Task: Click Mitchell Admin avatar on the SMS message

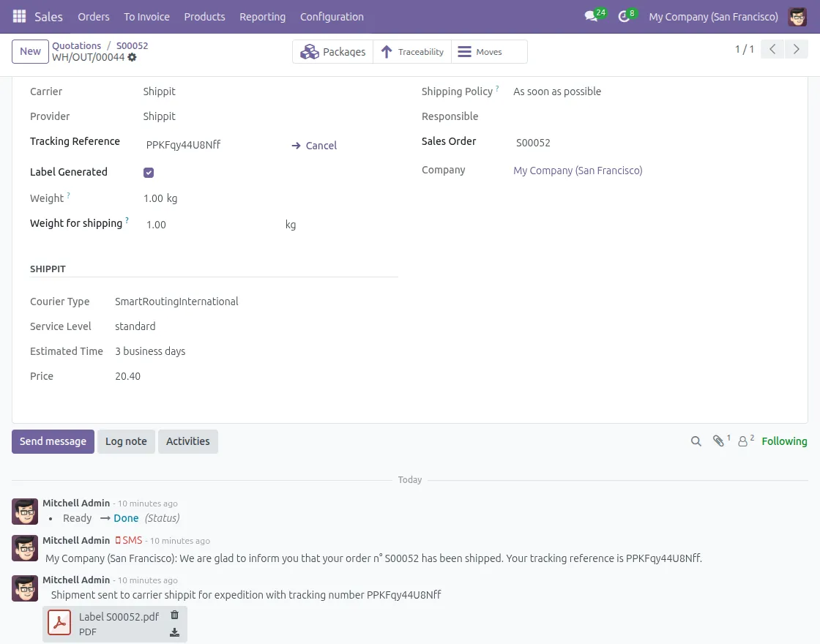Action: [x=25, y=548]
